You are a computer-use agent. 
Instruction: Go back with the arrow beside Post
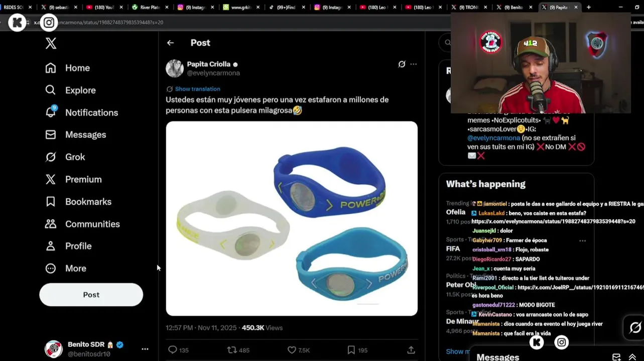tap(171, 43)
